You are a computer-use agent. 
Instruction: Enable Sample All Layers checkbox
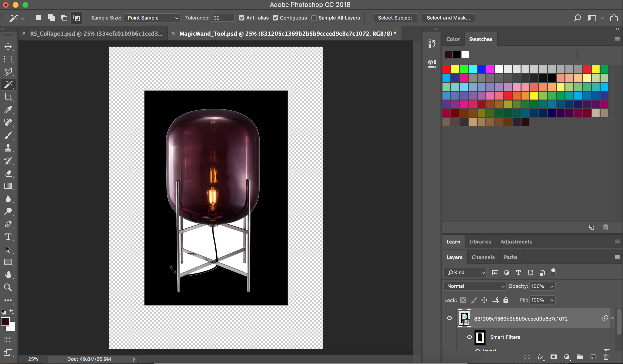coord(314,18)
